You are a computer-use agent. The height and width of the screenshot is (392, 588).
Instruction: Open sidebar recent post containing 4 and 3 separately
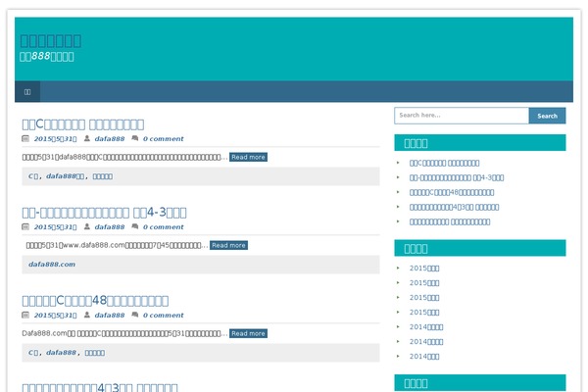point(454,207)
